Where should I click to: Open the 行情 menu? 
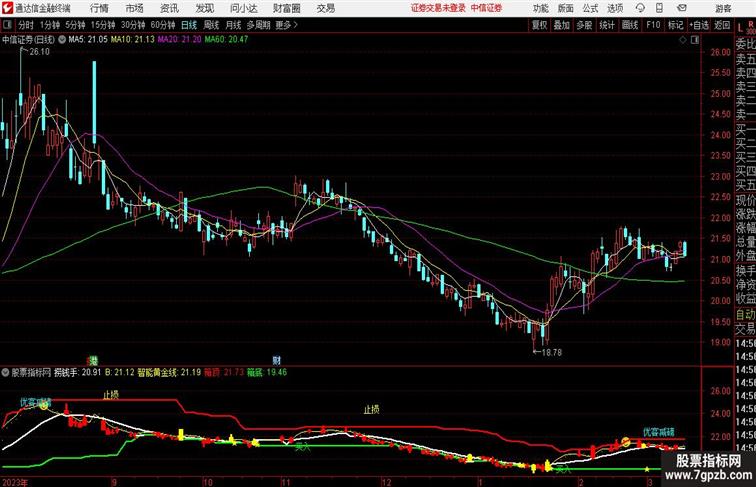point(99,8)
